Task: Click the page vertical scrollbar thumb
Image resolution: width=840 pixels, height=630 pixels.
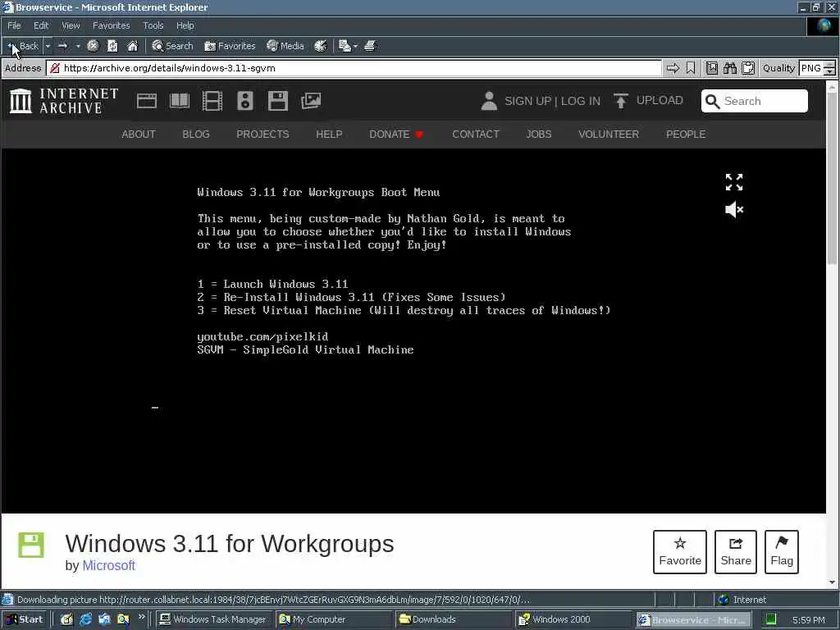Action: pos(832,178)
